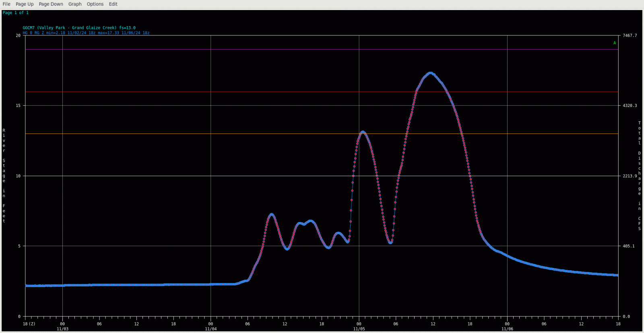Click the 'Page 1 of 1' indicator
Viewport: 644px width, 333px height.
pyautogui.click(x=16, y=13)
